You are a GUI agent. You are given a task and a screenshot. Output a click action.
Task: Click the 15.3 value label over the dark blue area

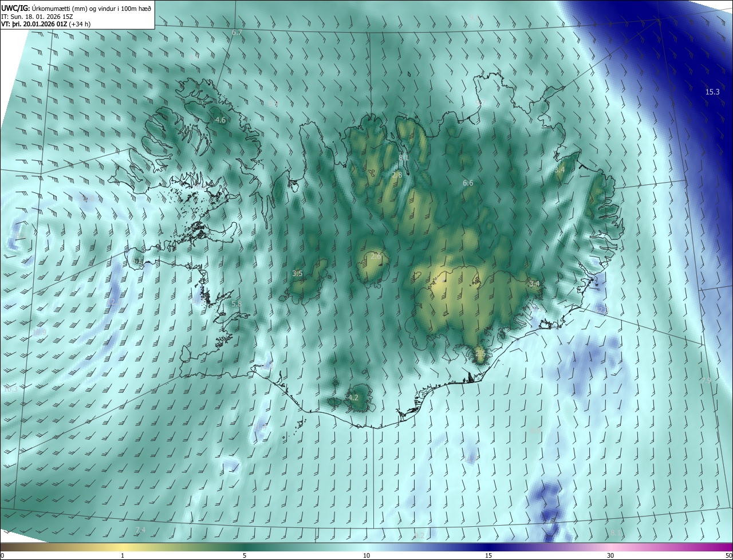(712, 92)
